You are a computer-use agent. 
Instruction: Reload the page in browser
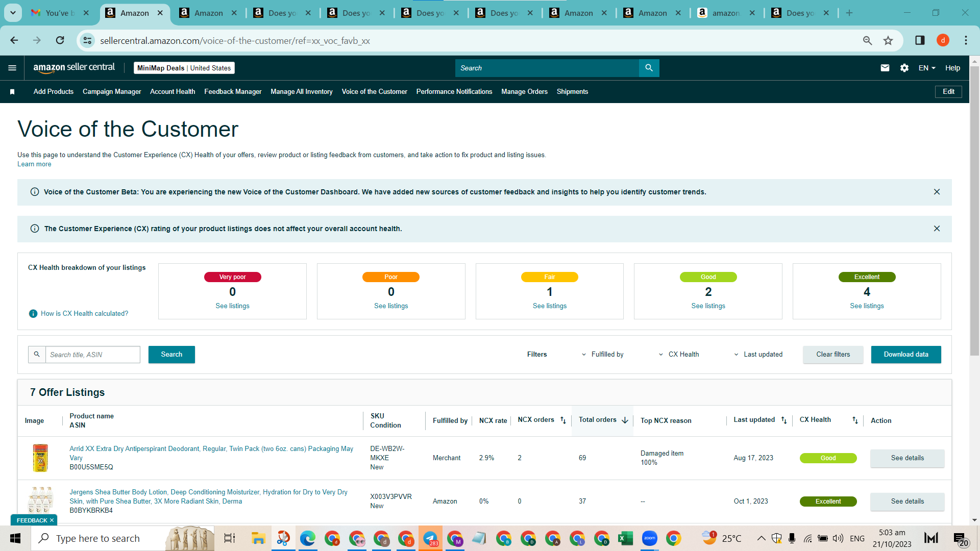coord(60,40)
